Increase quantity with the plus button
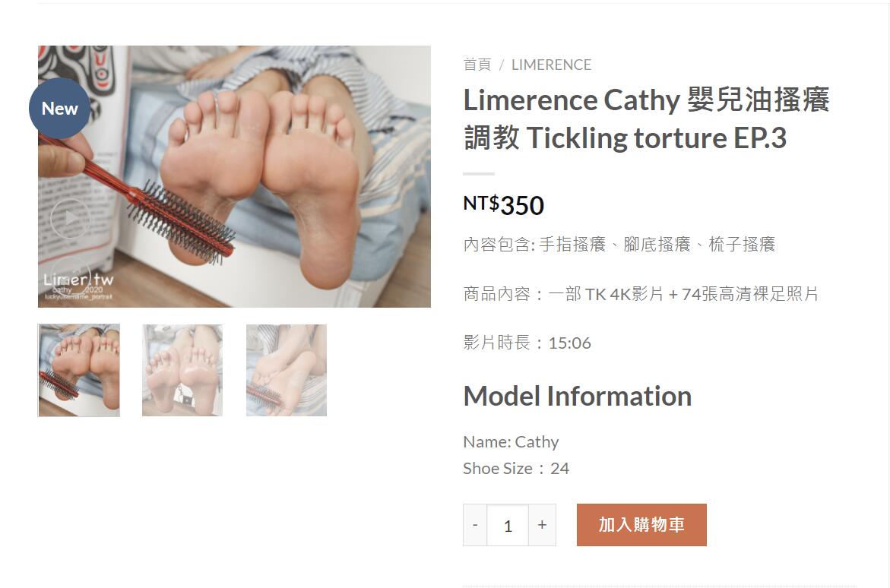Image resolution: width=890 pixels, height=588 pixels. coord(542,525)
